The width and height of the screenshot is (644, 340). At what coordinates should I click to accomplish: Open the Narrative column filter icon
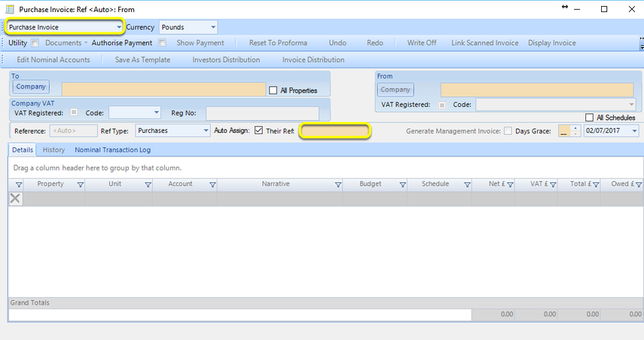pos(338,185)
